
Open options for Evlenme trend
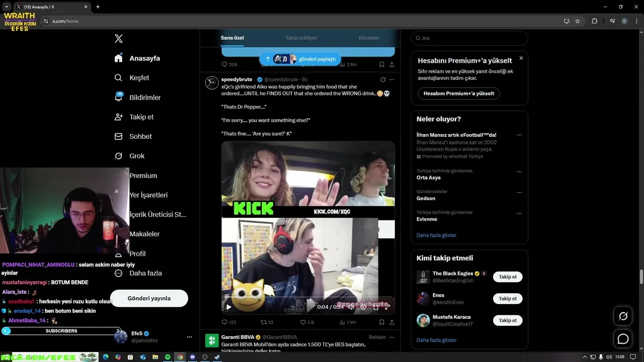click(x=519, y=213)
